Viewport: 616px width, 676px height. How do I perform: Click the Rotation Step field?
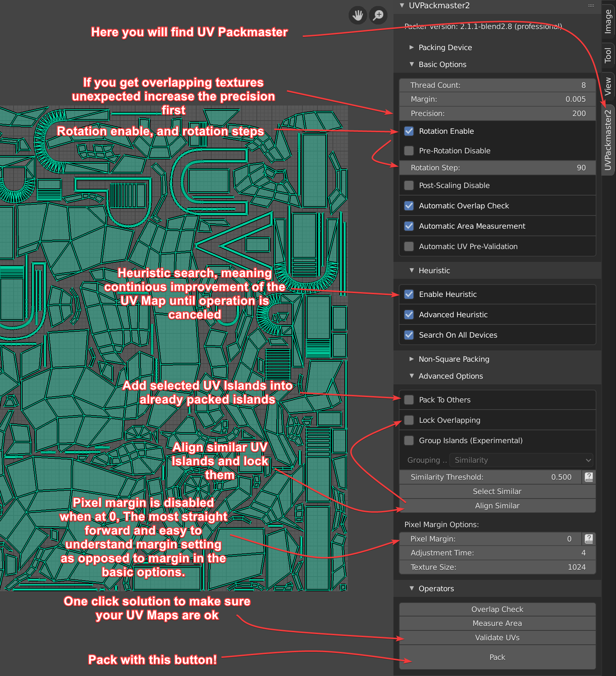[497, 168]
